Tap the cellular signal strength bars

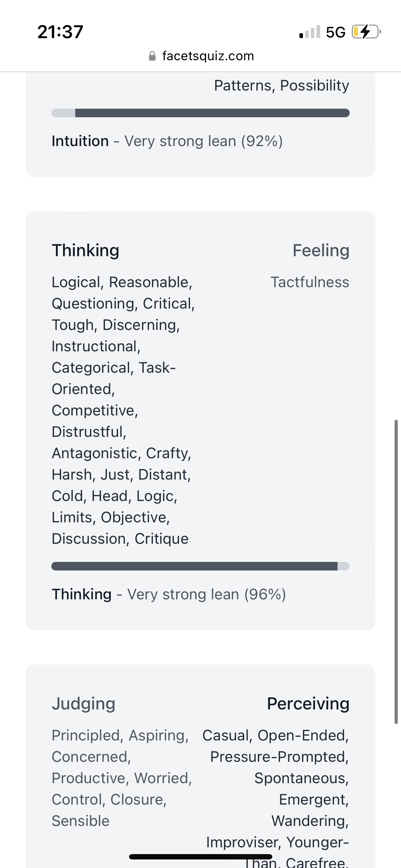pos(310,32)
